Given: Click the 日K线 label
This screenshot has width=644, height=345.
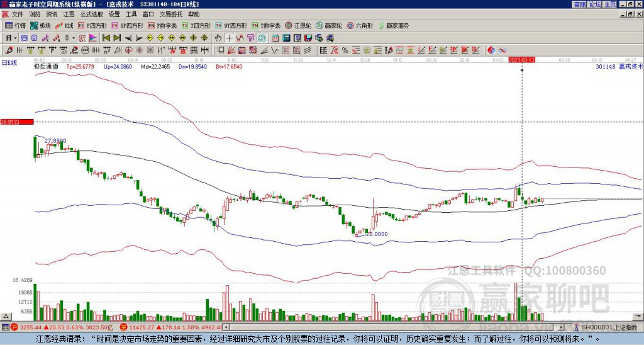Looking at the screenshot, I should 9,63.
